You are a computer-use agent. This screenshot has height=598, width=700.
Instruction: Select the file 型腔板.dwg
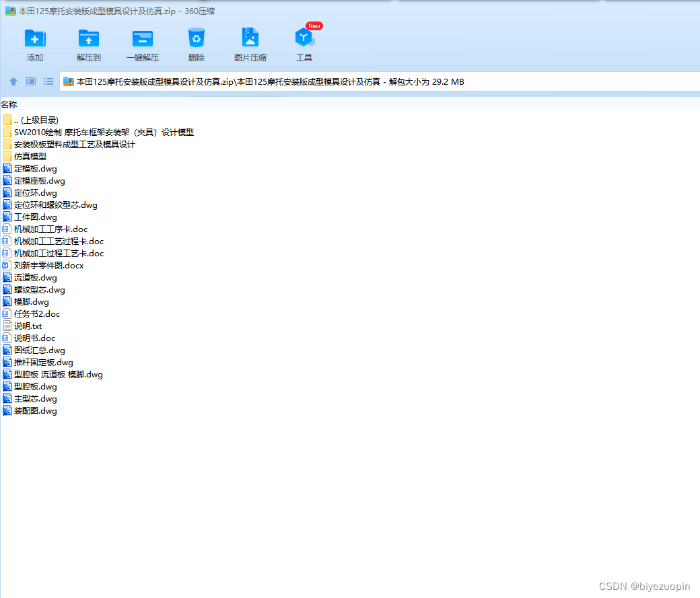(36, 387)
